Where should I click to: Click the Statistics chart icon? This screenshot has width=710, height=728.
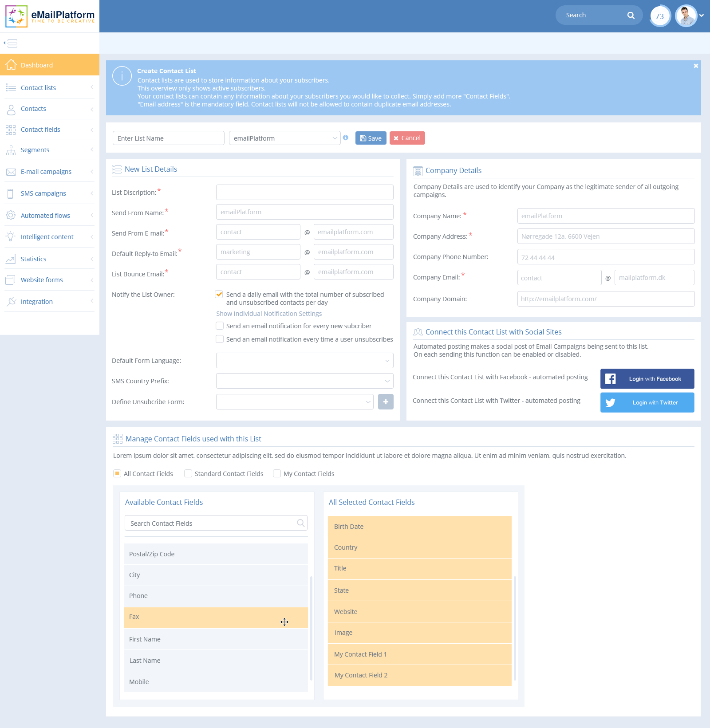tap(11, 259)
